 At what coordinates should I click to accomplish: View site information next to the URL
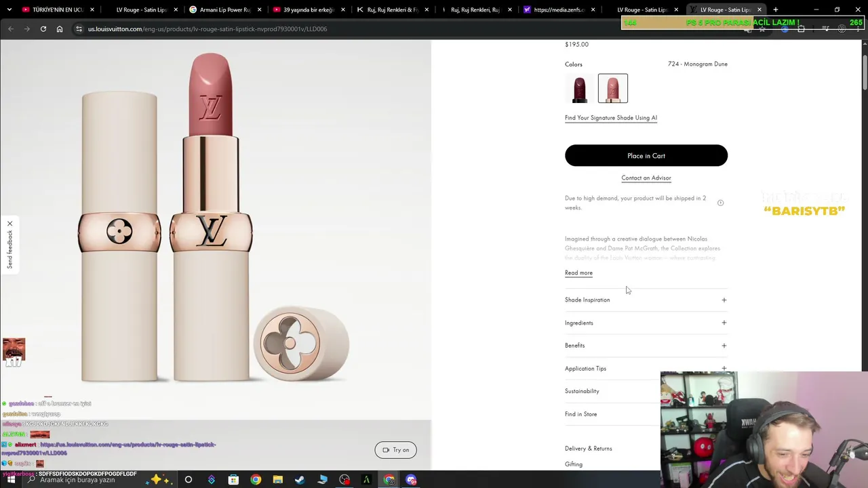pyautogui.click(x=79, y=29)
